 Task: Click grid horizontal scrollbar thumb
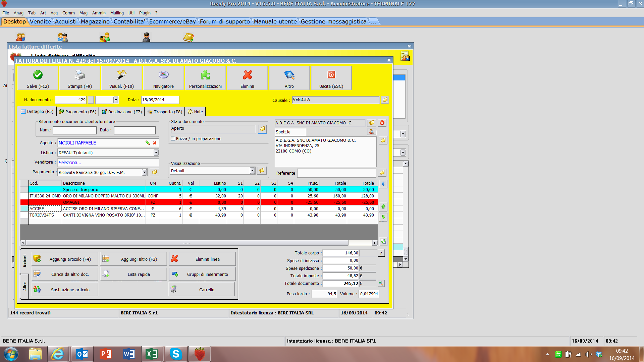(187, 243)
